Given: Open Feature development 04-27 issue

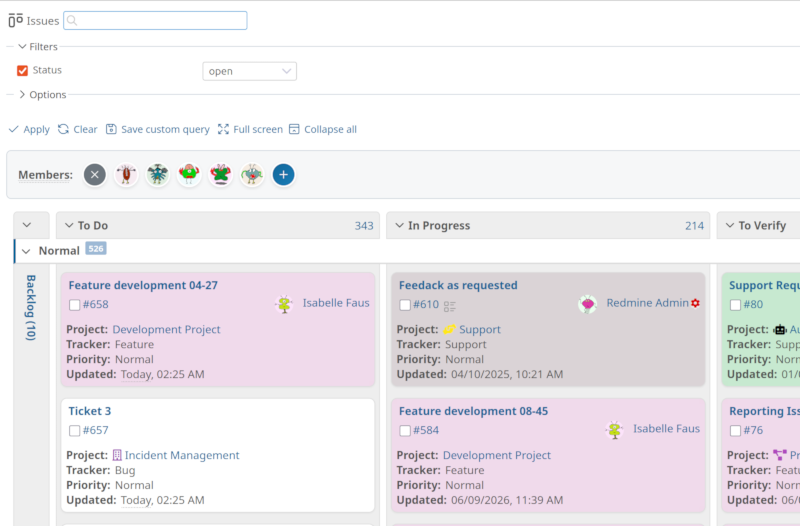Looking at the screenshot, I should pos(143,285).
